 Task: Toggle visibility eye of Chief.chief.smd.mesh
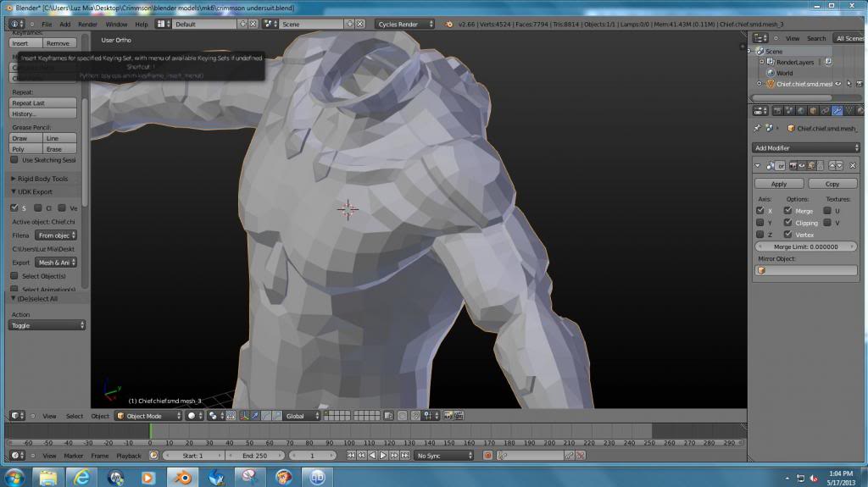tap(838, 84)
